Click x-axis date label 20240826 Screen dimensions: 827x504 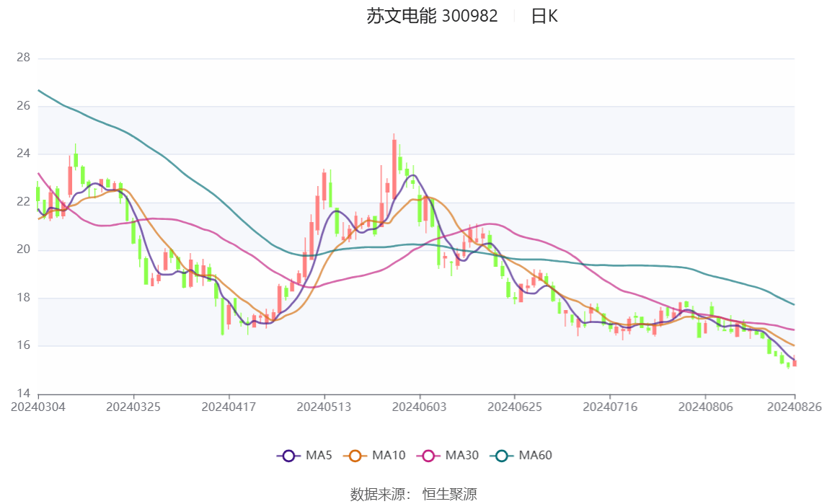click(x=795, y=407)
